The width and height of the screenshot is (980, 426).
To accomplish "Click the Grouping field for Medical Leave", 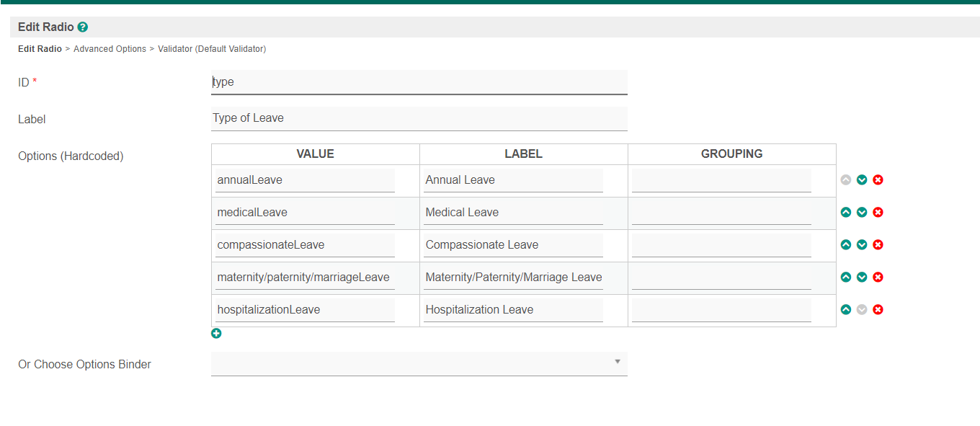I will (721, 213).
